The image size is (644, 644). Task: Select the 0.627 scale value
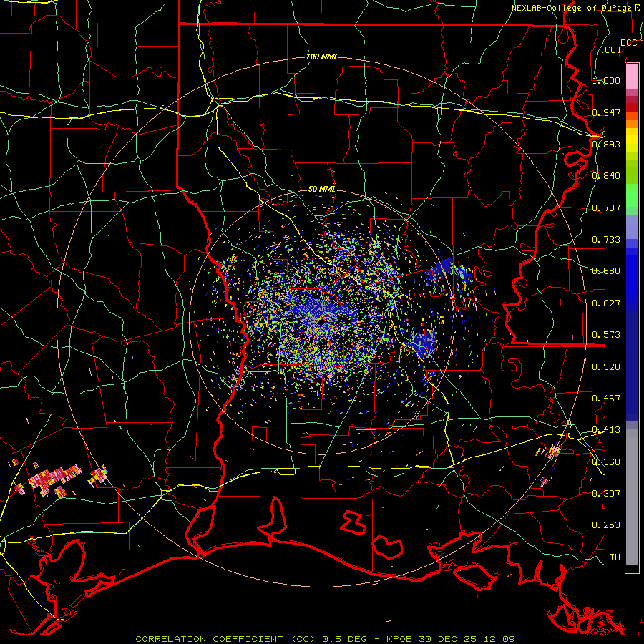click(x=606, y=303)
